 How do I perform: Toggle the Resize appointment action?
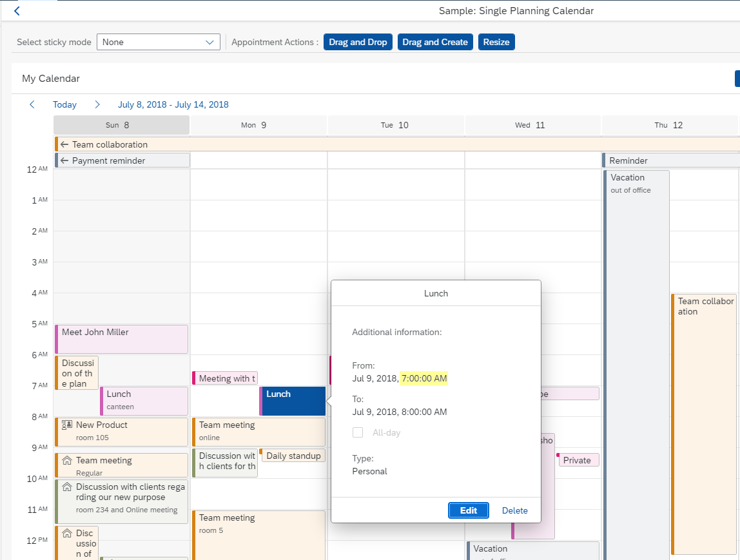coord(496,41)
